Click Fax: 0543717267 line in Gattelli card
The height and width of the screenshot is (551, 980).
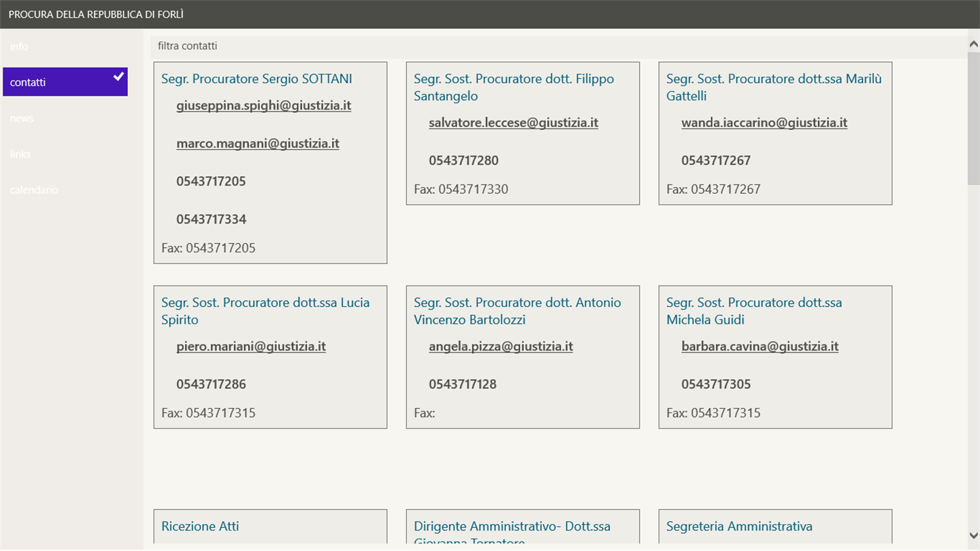(x=713, y=189)
